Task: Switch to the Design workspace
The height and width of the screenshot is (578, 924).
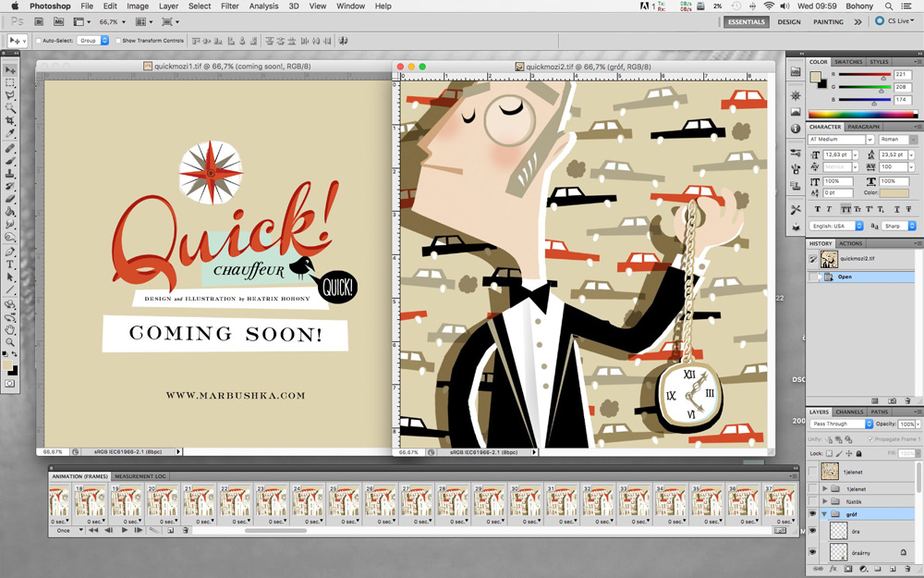Action: pyautogui.click(x=788, y=22)
